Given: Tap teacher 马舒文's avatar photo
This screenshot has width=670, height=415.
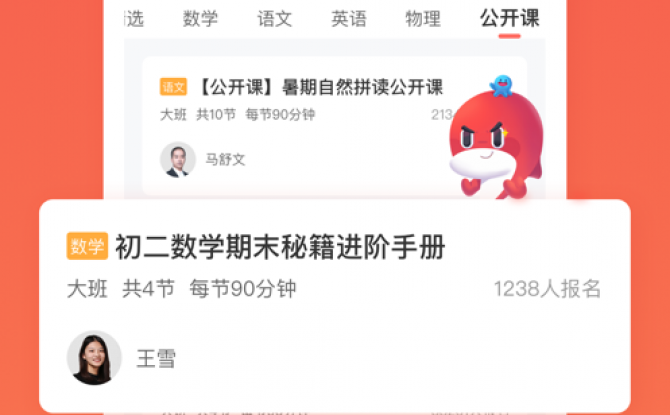Looking at the screenshot, I should [x=178, y=159].
